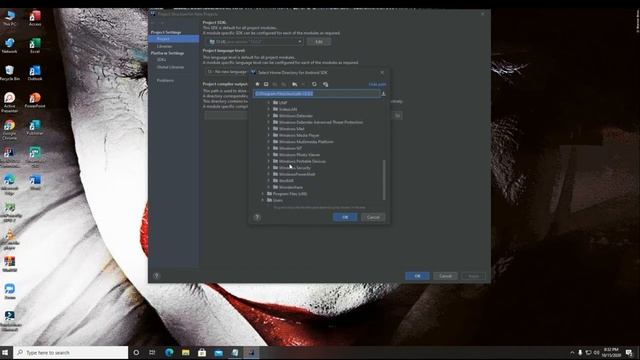The height and width of the screenshot is (360, 640).
Task: Open File Explorer from taskbar
Action: [186, 352]
